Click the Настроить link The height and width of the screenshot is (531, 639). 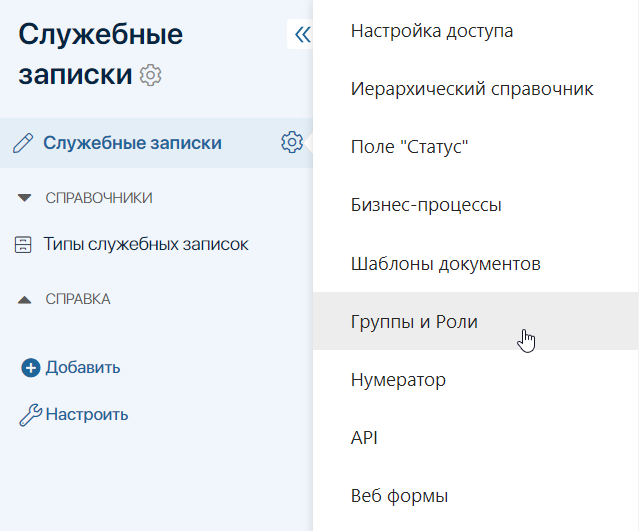87,415
